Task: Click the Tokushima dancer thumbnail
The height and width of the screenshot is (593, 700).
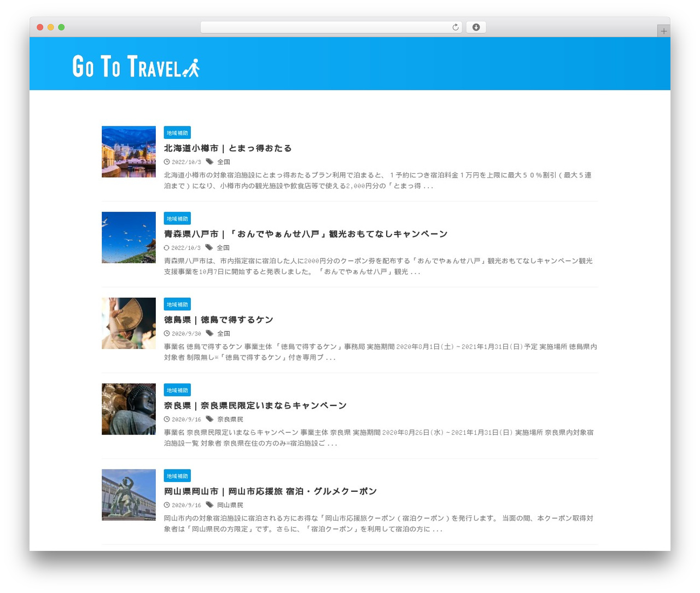Action: [129, 323]
